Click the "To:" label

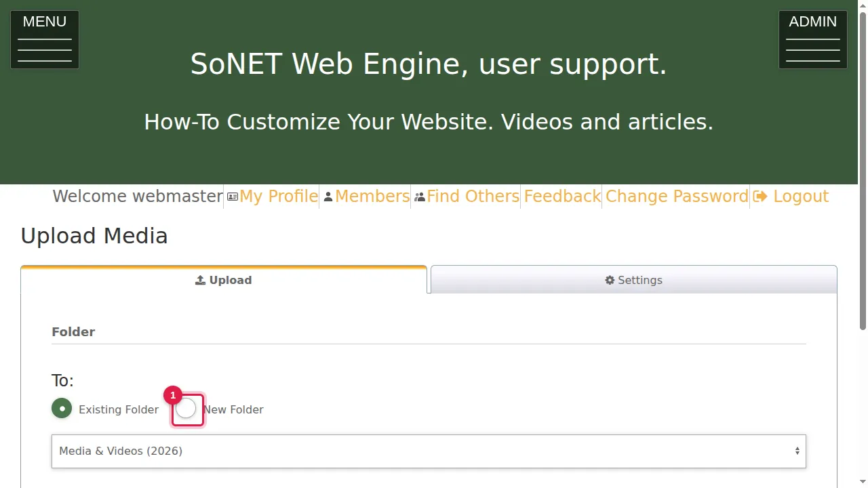pos(62,381)
